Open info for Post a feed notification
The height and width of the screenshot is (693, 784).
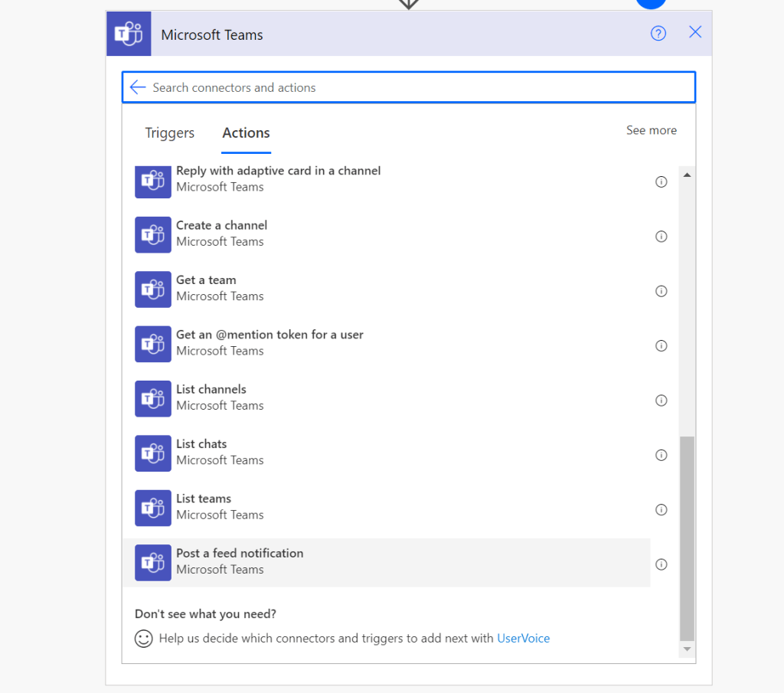pyautogui.click(x=661, y=564)
